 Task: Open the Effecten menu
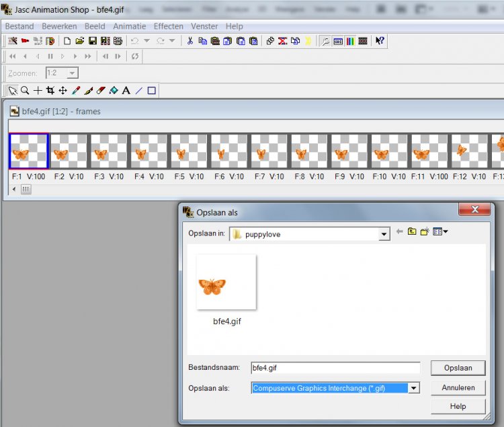168,26
